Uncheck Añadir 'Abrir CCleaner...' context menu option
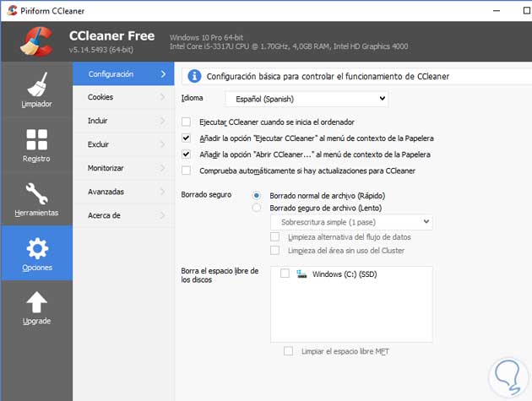 tap(186, 154)
